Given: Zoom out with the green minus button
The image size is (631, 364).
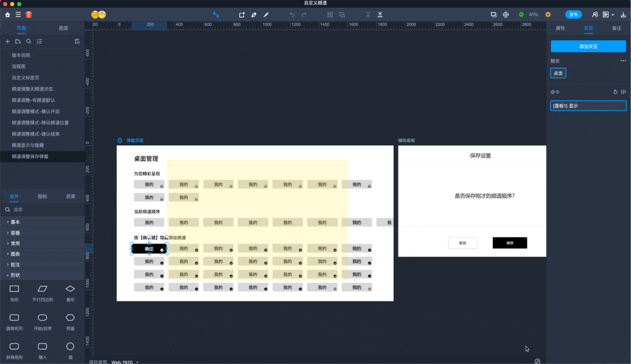Looking at the screenshot, I should click(521, 15).
